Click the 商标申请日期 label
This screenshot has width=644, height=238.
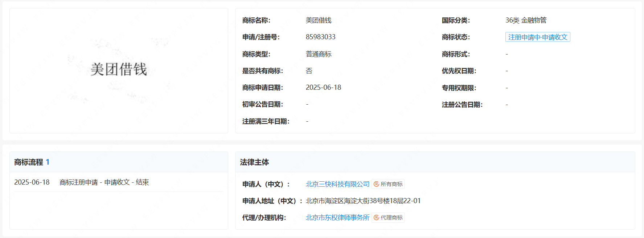[x=263, y=88]
